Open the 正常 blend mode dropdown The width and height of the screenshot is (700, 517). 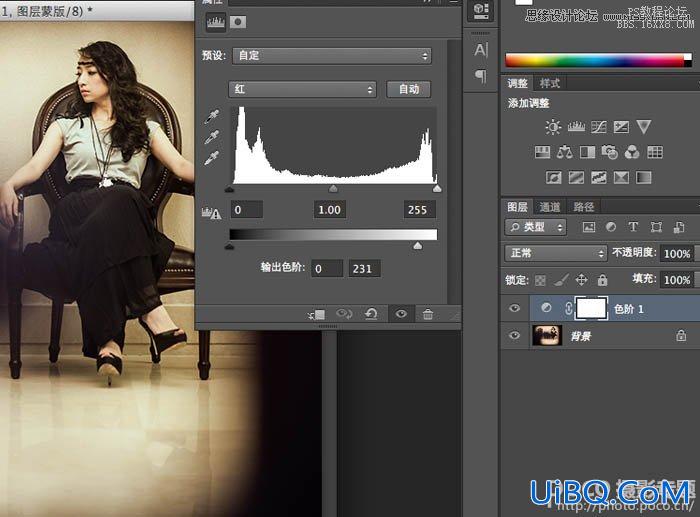point(556,254)
